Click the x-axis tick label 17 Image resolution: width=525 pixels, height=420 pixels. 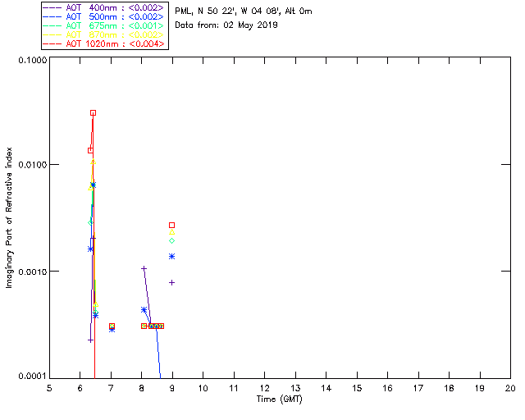pos(418,388)
